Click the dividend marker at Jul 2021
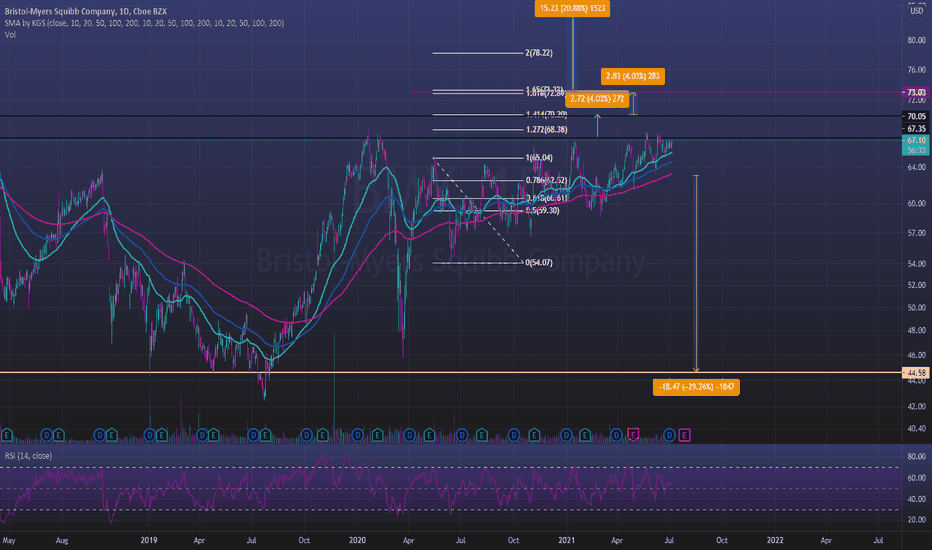 tap(669, 435)
